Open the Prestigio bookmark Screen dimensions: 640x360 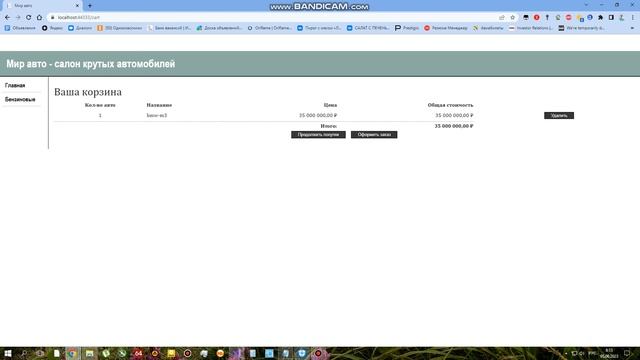point(407,28)
